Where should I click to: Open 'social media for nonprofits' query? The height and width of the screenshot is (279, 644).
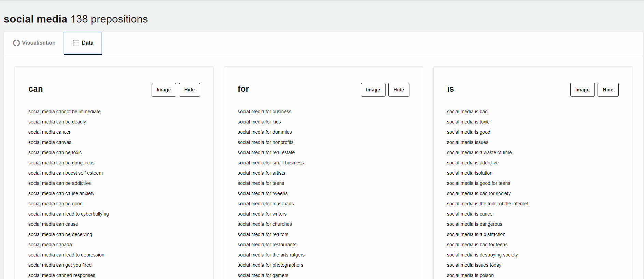point(265,143)
